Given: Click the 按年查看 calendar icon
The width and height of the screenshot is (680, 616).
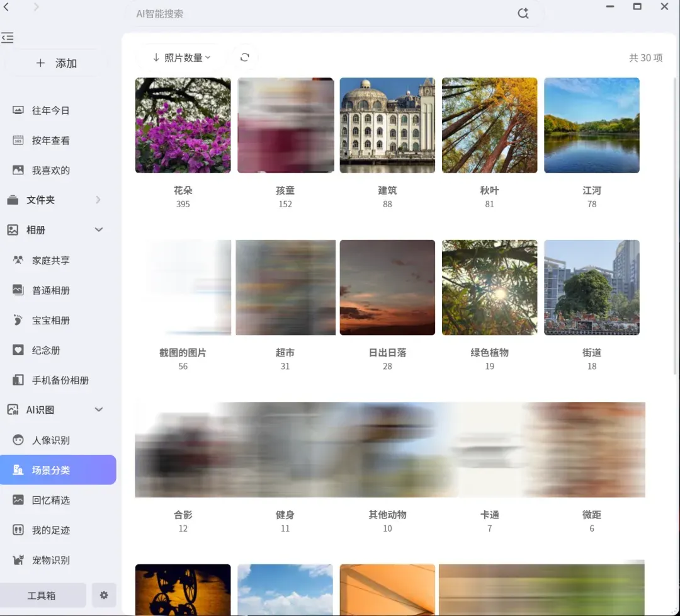Looking at the screenshot, I should tap(18, 140).
